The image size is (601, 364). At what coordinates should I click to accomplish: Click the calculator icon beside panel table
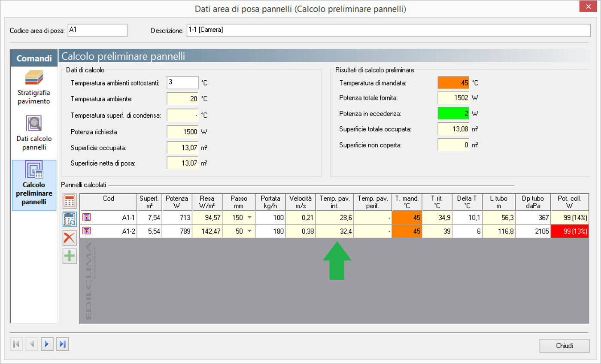(70, 201)
